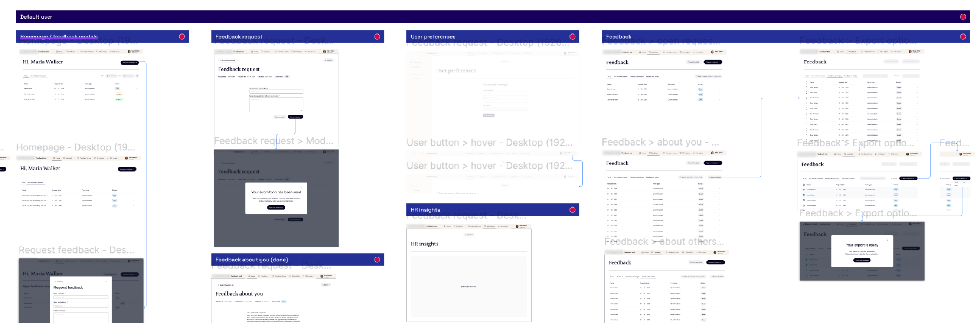
Task: Click the 'Feedback request > Mod...' frame label
Action: [274, 141]
